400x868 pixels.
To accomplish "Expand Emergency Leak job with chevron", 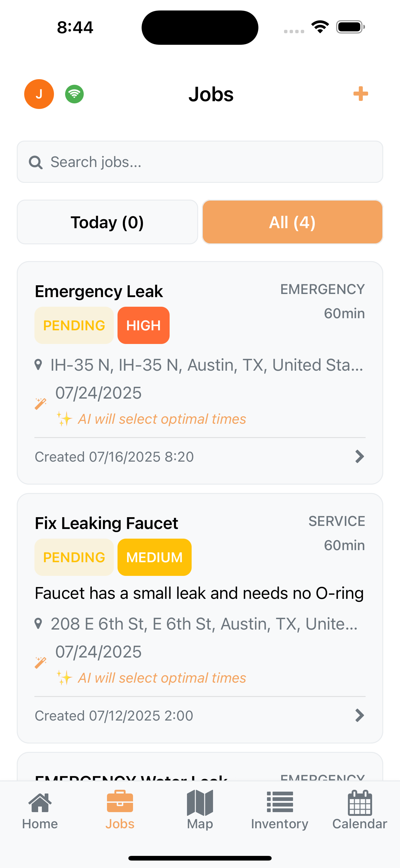I will click(x=360, y=457).
